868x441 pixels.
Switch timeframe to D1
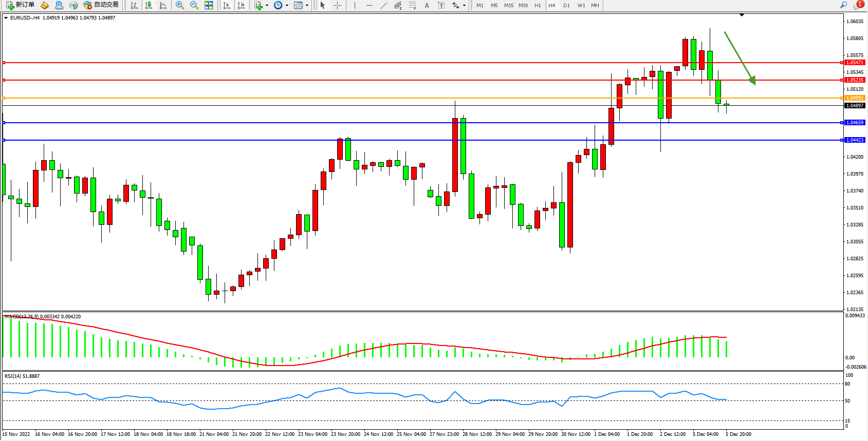click(566, 5)
